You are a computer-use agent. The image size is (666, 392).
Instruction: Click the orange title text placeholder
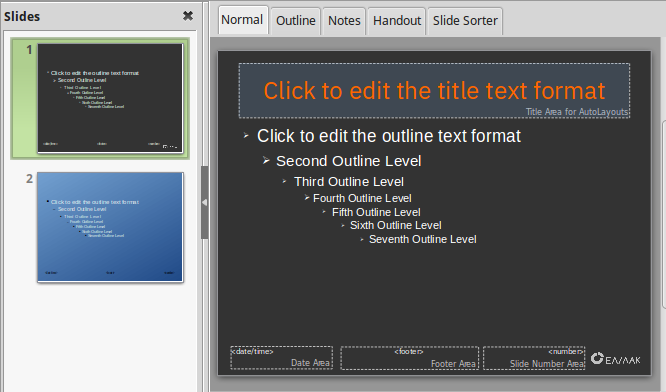coord(434,90)
